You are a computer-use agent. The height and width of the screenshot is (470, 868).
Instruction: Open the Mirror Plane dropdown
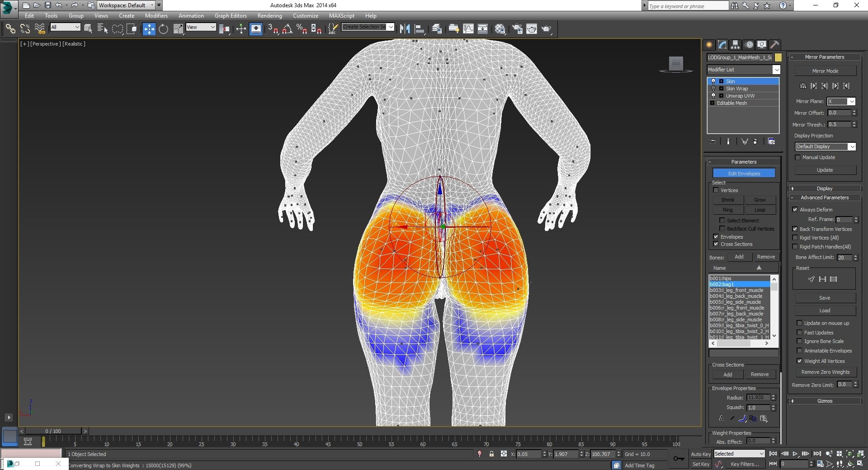[x=841, y=101]
